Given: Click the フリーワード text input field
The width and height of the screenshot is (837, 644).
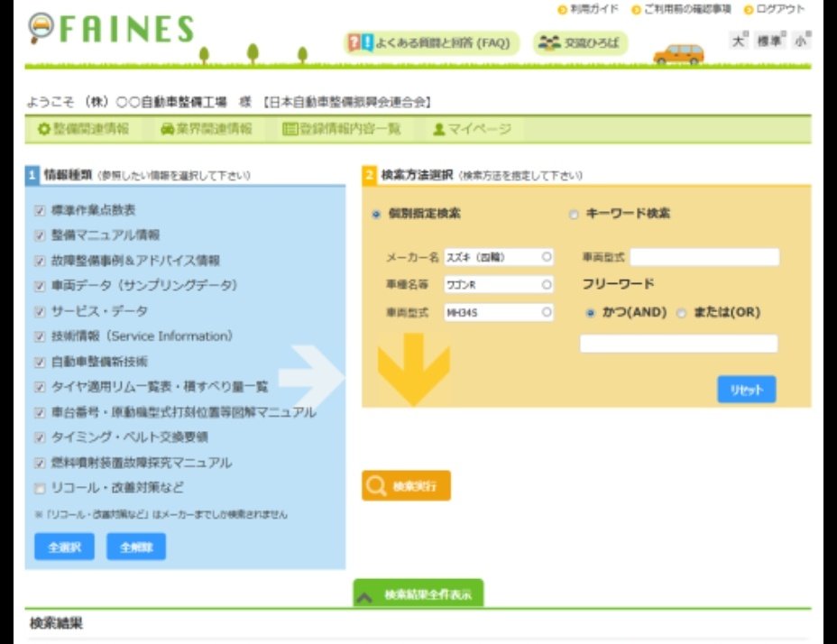Looking at the screenshot, I should (x=678, y=344).
